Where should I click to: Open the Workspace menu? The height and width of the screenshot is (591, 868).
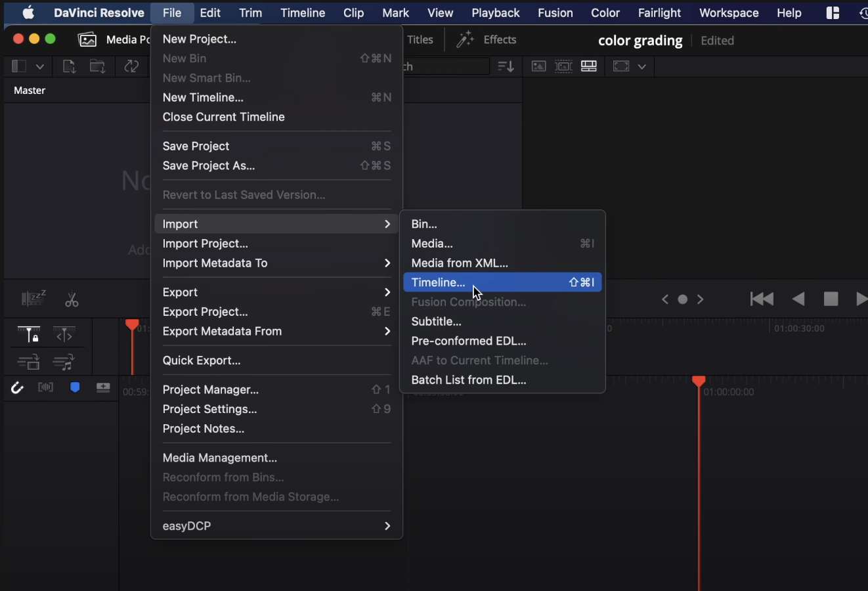(729, 12)
